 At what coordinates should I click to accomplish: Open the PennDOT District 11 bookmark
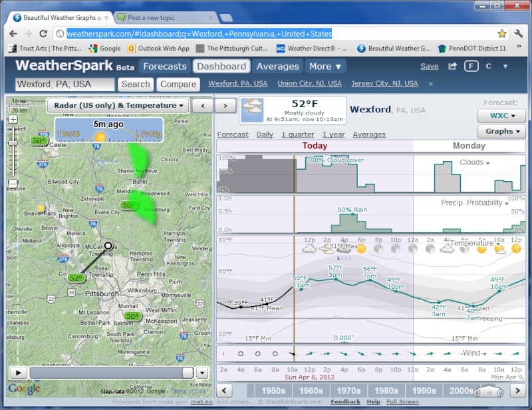[472, 48]
